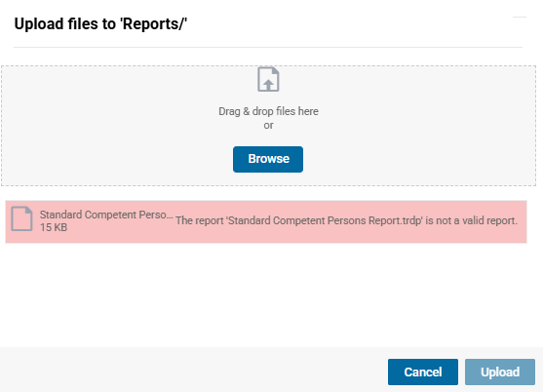Click the divider line under the dialog title
This screenshot has width=543, height=392.
(x=268, y=47)
